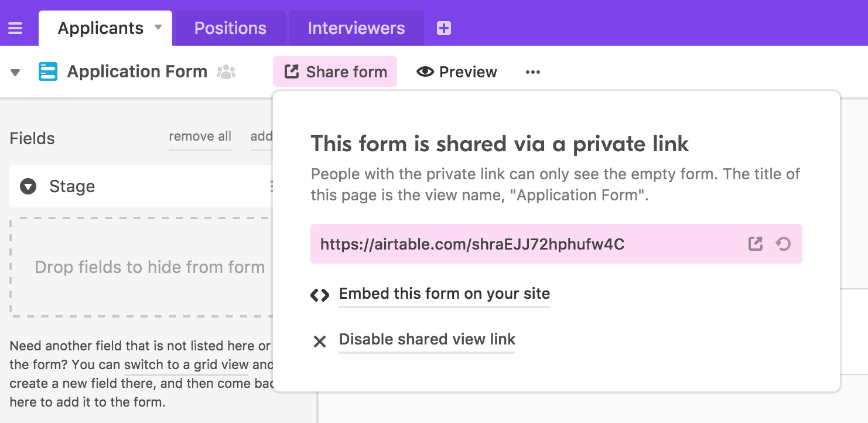Click remove all fields link
This screenshot has width=868, height=423.
tap(200, 137)
